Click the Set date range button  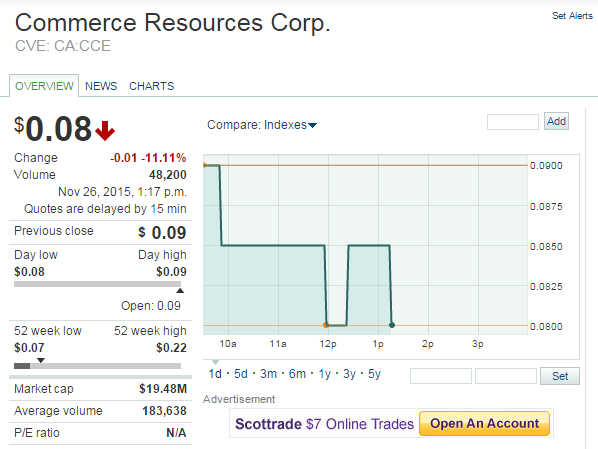tap(559, 376)
